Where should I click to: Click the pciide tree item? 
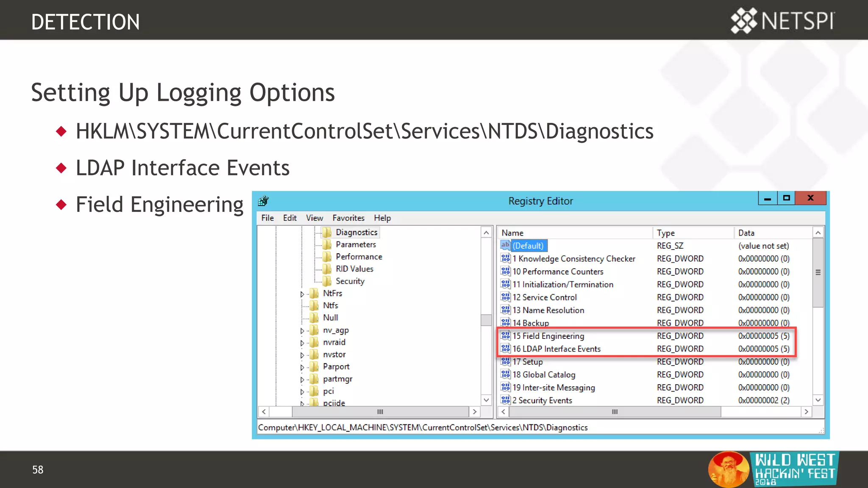334,403
